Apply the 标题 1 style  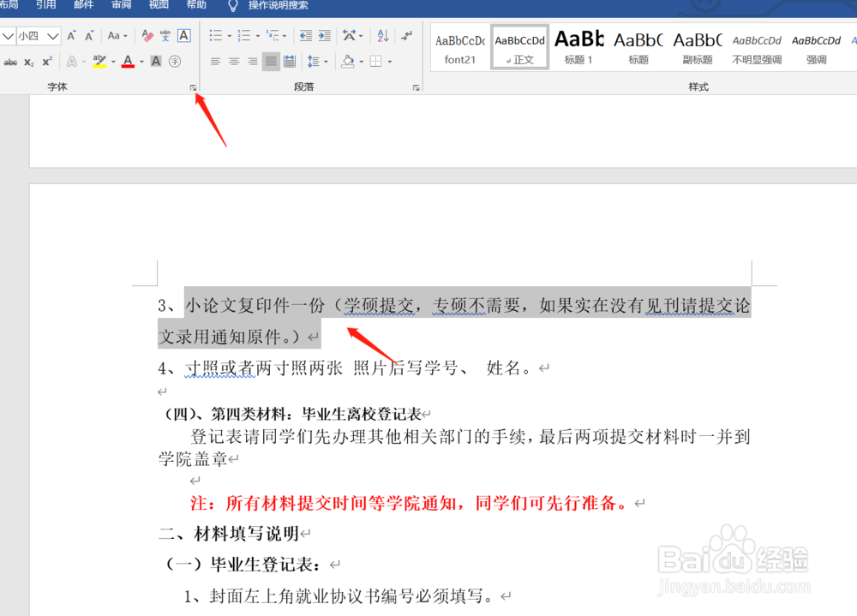pyautogui.click(x=578, y=47)
